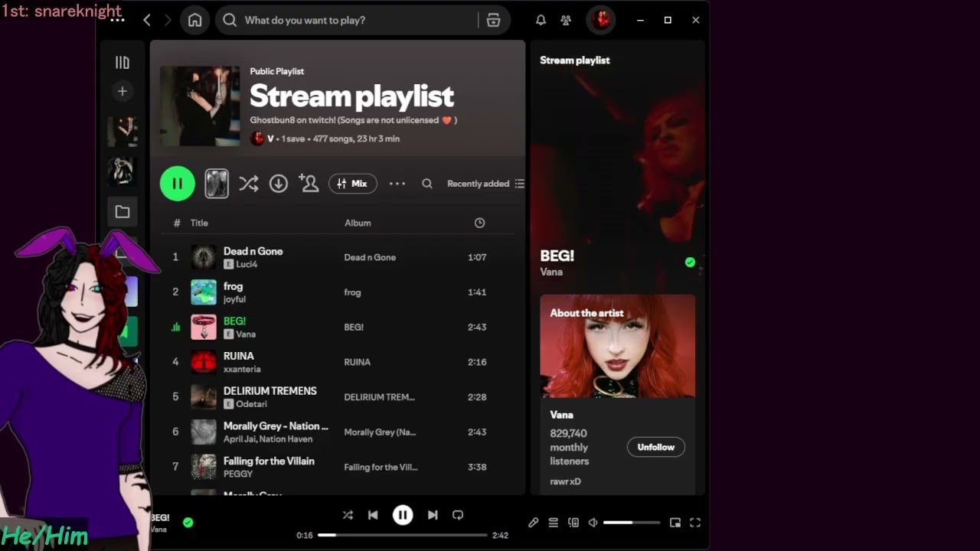Open the play queue
The height and width of the screenshot is (551, 980).
[554, 523]
